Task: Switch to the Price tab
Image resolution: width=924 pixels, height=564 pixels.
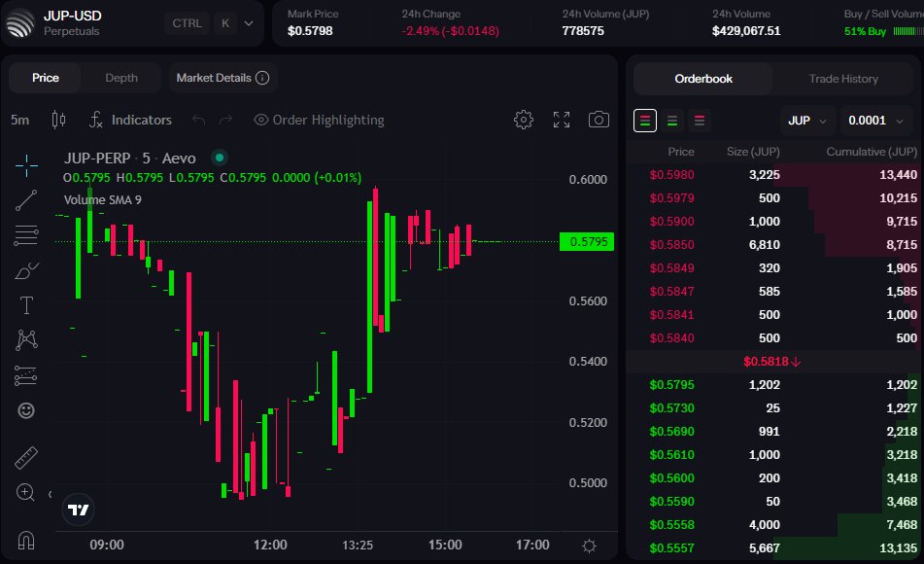Action: [x=46, y=78]
